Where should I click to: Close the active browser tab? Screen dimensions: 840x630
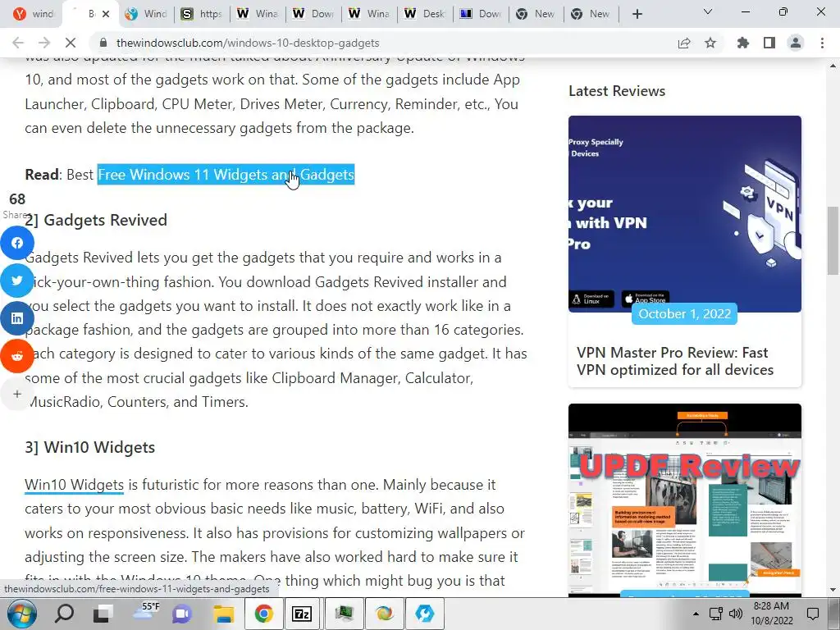click(x=106, y=14)
